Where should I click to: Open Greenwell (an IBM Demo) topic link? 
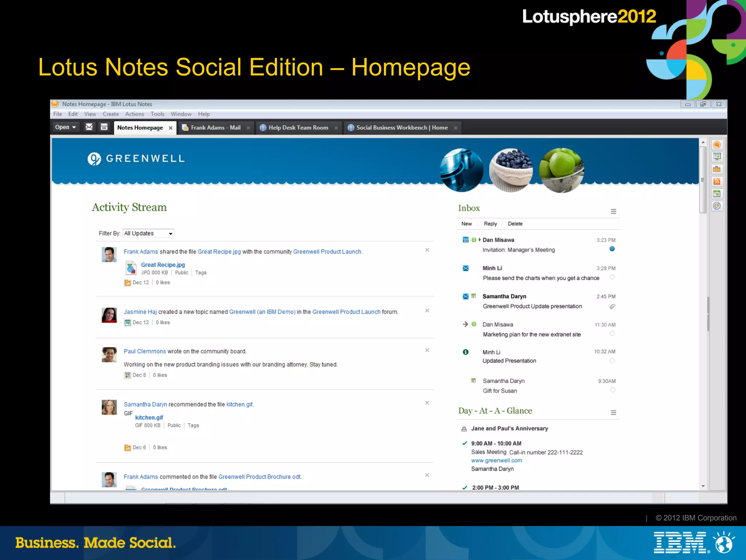coord(262,312)
